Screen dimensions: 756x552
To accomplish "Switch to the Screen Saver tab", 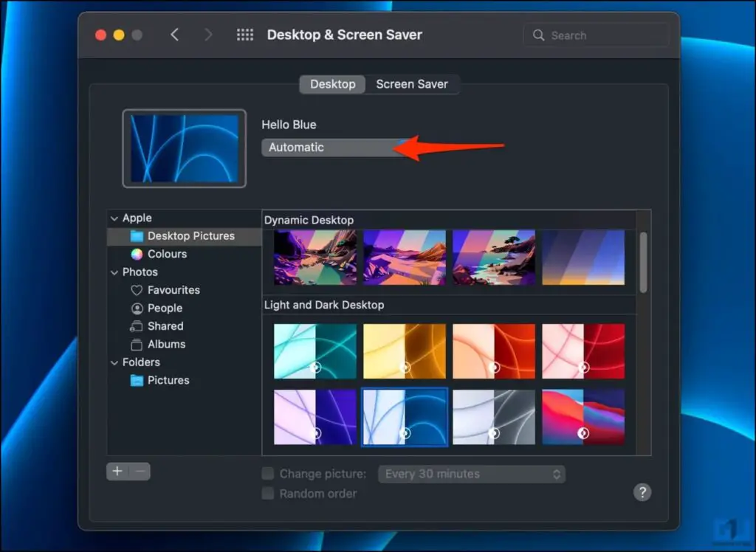I will (413, 84).
